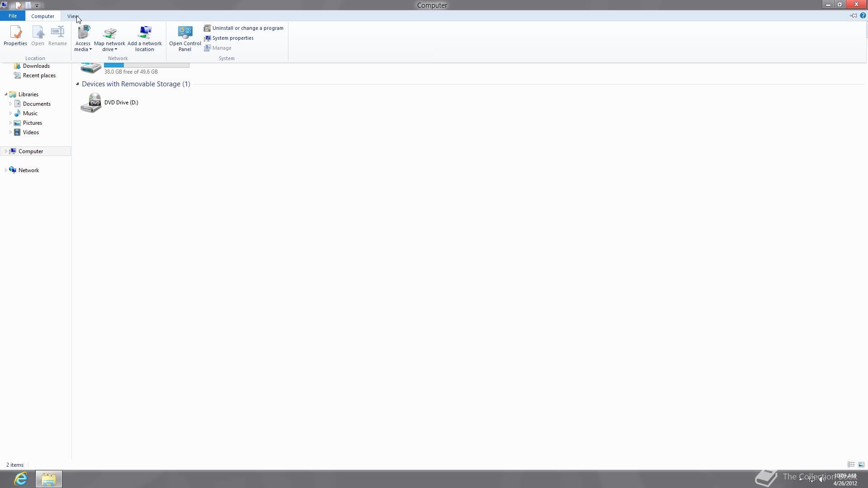Open the File menu tab

coord(13,16)
